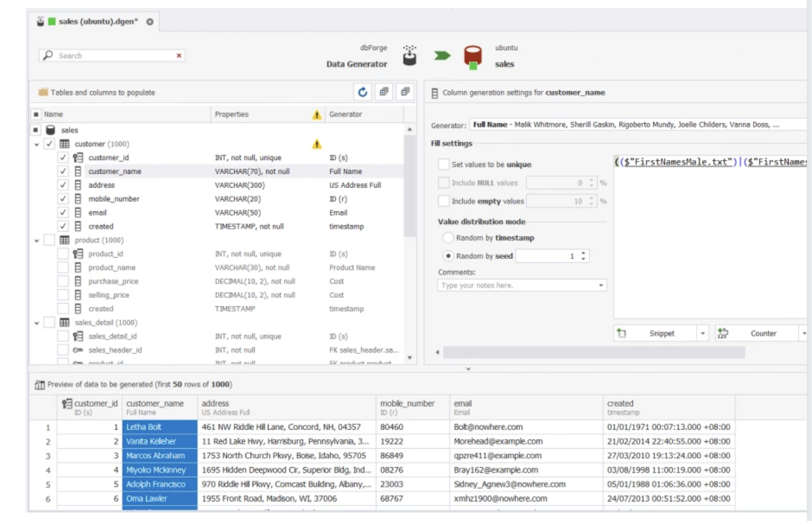812x521 pixels.
Task: Collapse the settings panel chevron
Action: point(468,369)
